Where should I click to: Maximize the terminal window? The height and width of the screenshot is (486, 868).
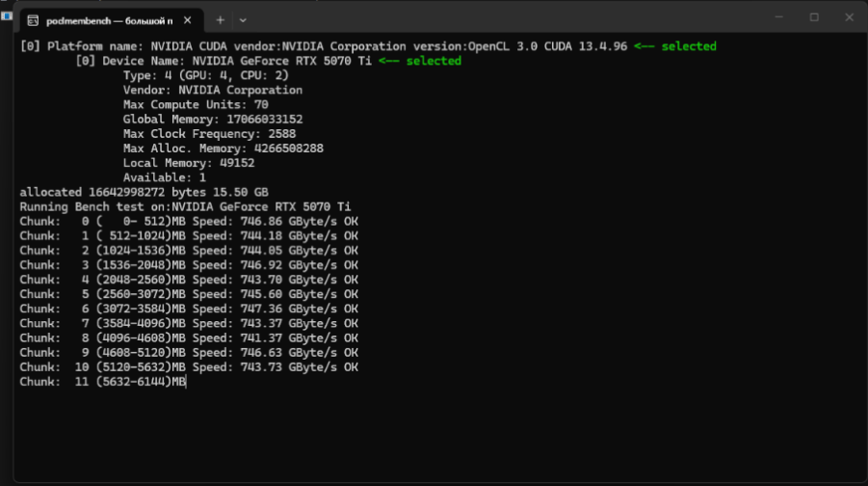tap(814, 17)
